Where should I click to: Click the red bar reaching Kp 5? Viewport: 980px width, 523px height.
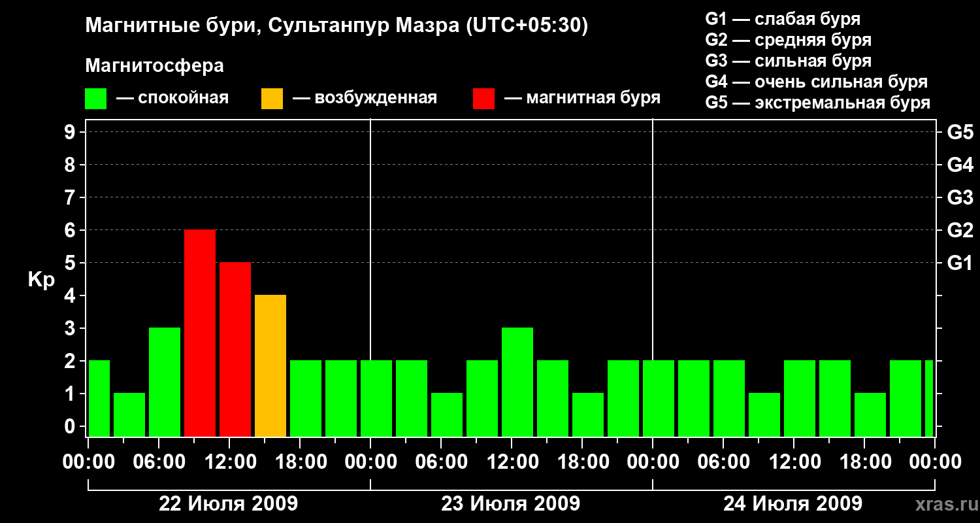point(235,349)
